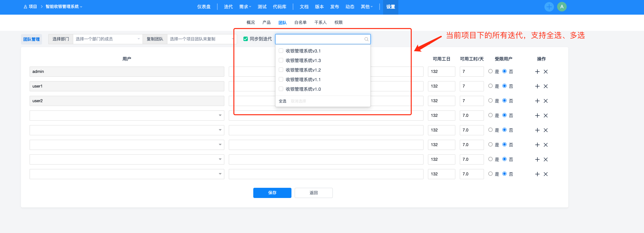Check the 收银管理系统v3.1 option

[281, 51]
